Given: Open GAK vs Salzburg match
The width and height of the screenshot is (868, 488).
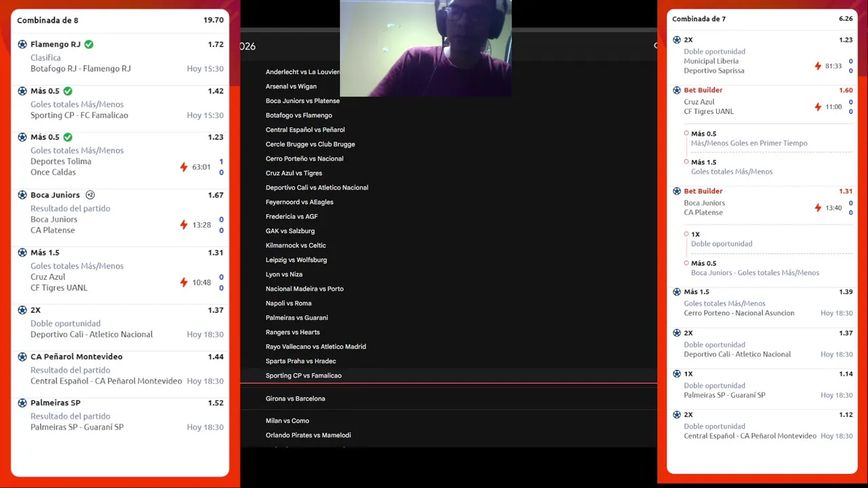Looking at the screenshot, I should (290, 231).
